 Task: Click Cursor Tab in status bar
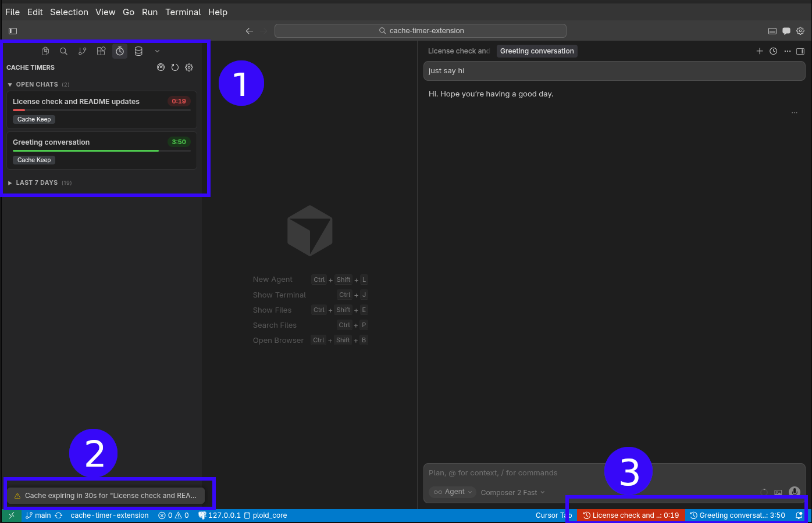553,515
